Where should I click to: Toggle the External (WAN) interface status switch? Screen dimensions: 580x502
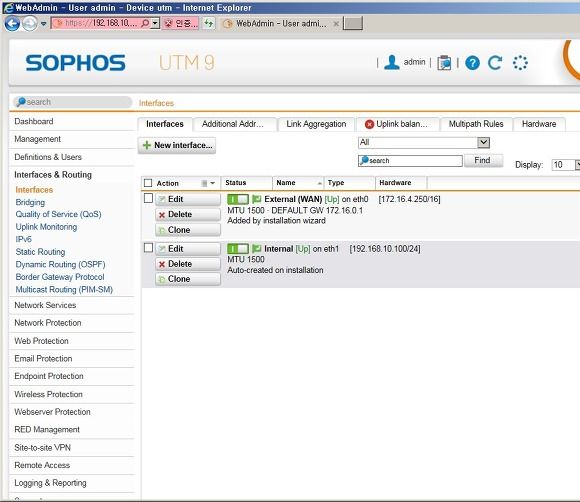point(237,199)
